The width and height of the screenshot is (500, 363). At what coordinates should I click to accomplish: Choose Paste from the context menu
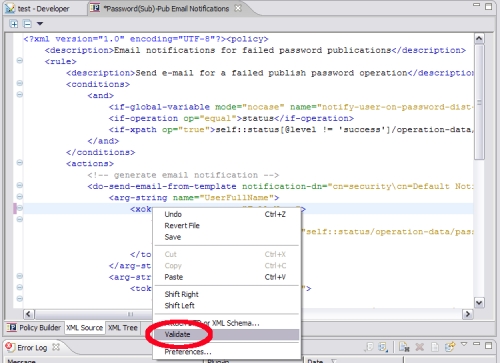point(226,277)
